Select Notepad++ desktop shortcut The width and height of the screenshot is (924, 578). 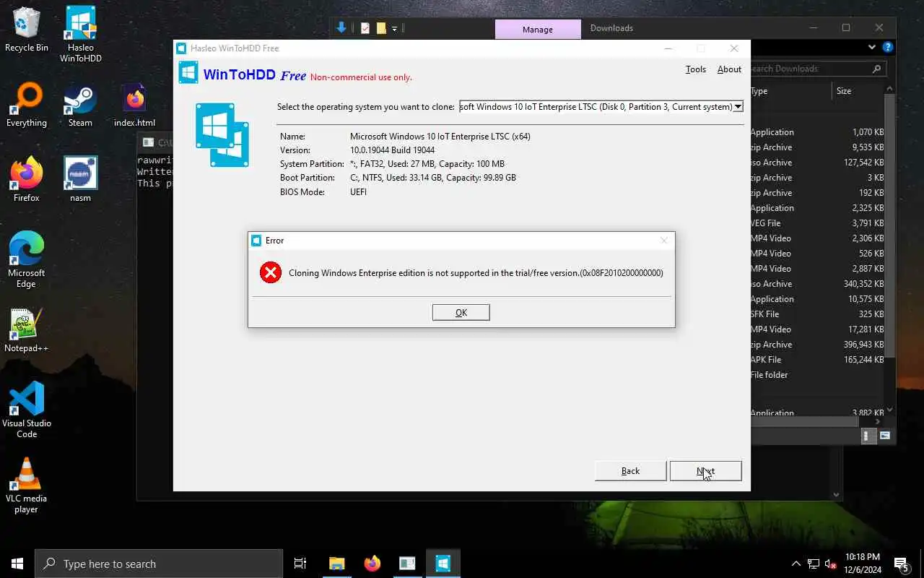[27, 331]
